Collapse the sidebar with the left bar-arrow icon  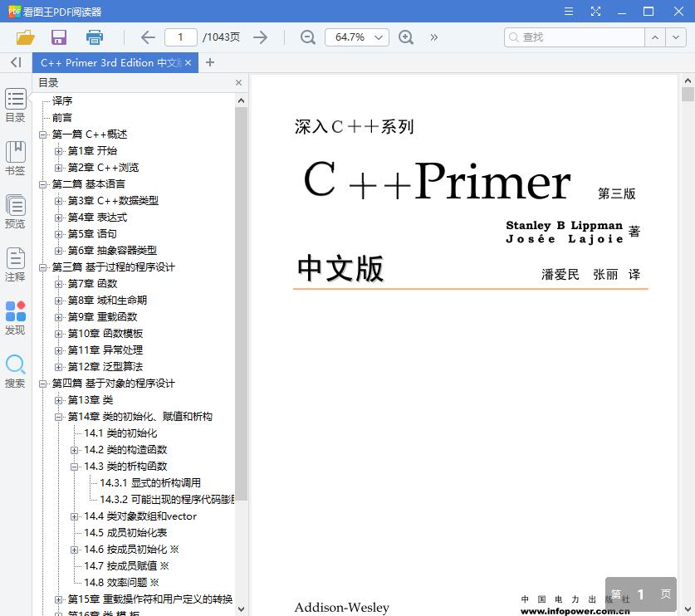(16, 62)
